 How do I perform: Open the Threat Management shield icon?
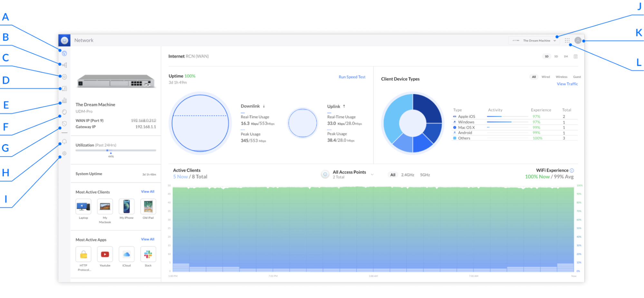pos(64,124)
